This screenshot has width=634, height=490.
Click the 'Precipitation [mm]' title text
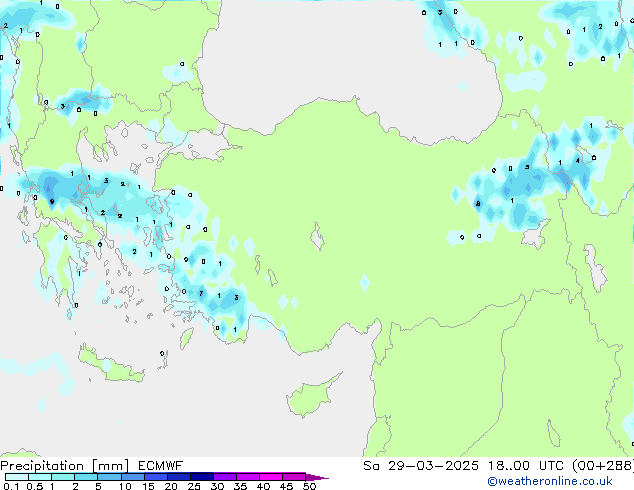click(65, 466)
